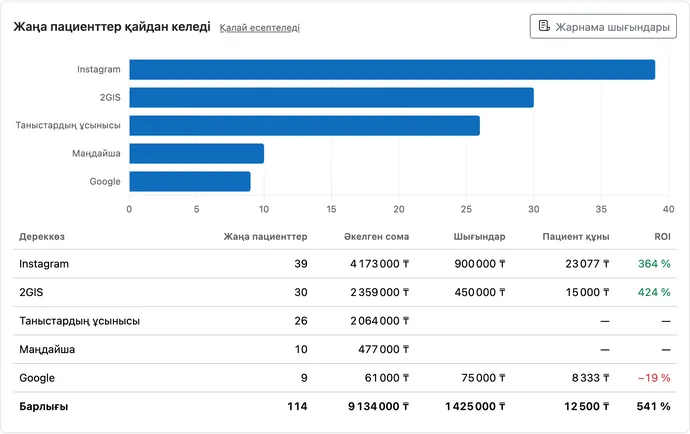Click the 8 333 ₸ patient cost
The height and width of the screenshot is (434, 690).
pos(591,378)
